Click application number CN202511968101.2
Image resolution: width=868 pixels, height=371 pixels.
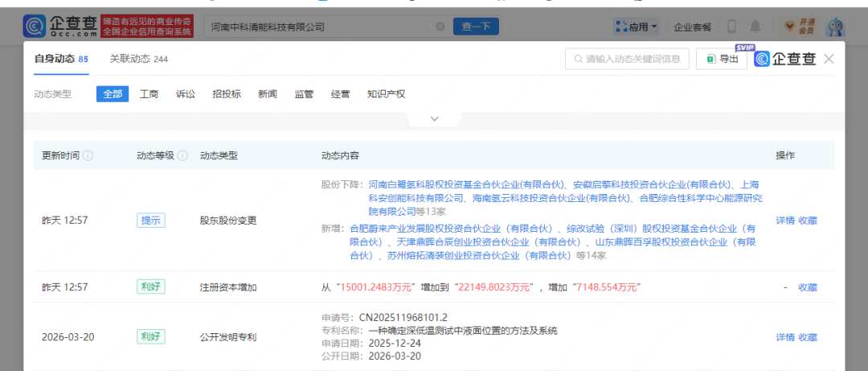(403, 318)
